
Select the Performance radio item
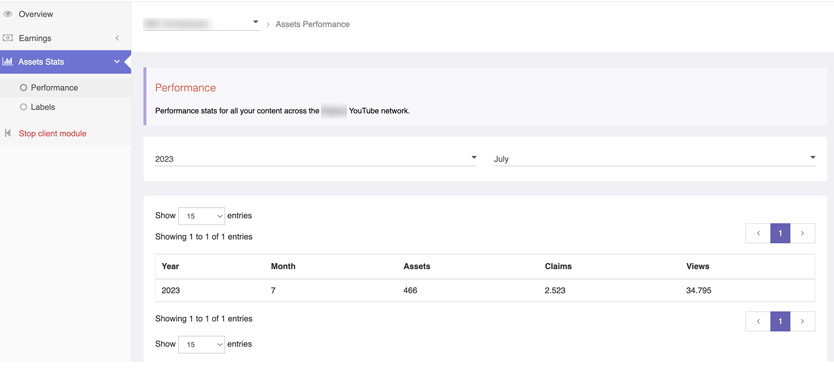click(x=49, y=88)
